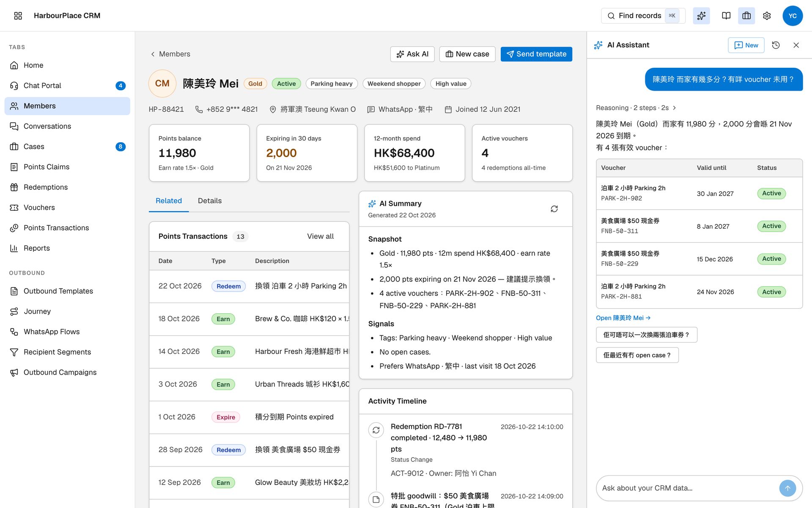Open Chat Portal in sidebar

point(67,86)
